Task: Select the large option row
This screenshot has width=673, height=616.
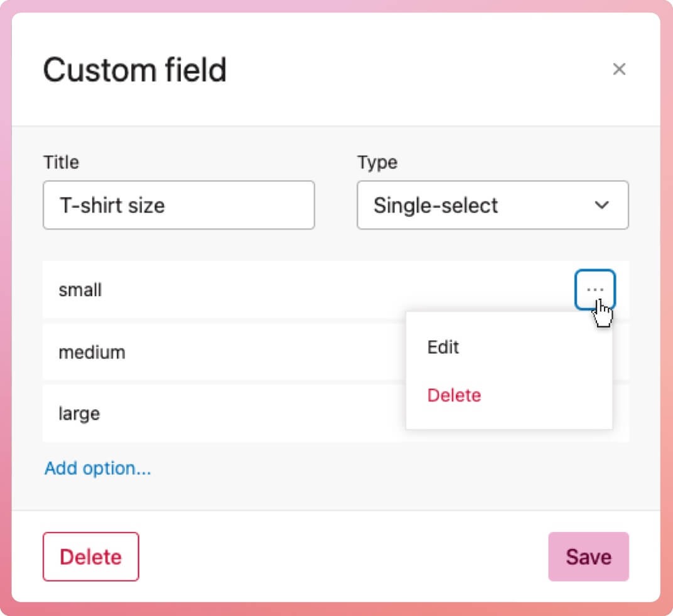Action: pyautogui.click(x=220, y=414)
